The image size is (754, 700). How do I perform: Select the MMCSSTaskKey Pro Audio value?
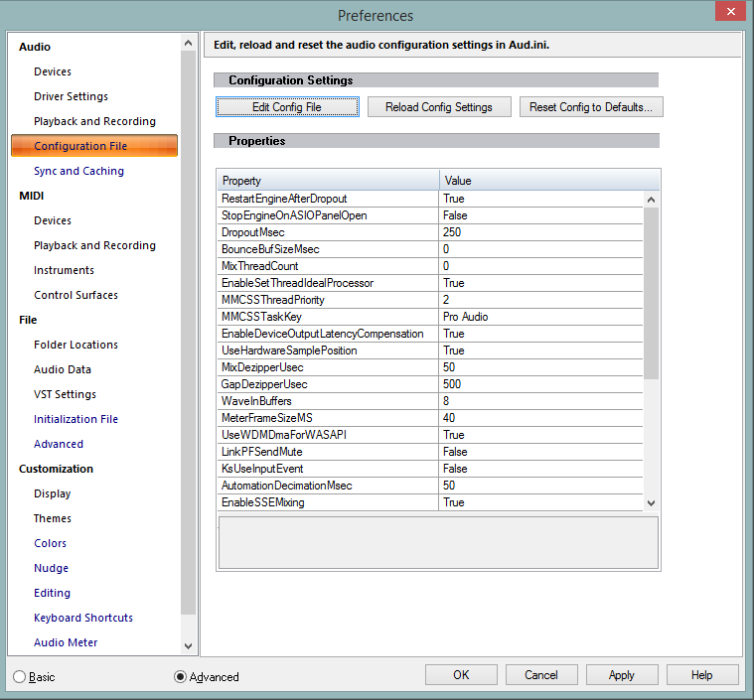(x=540, y=317)
